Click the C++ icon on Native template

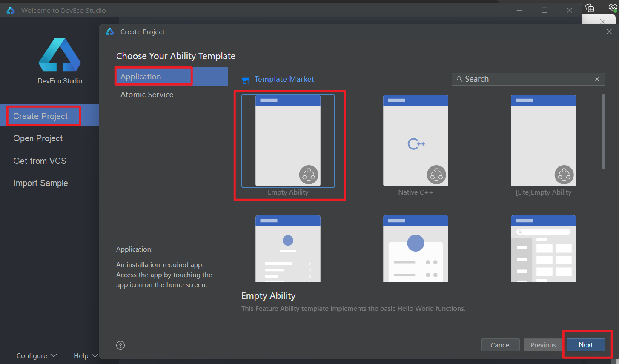click(x=416, y=144)
